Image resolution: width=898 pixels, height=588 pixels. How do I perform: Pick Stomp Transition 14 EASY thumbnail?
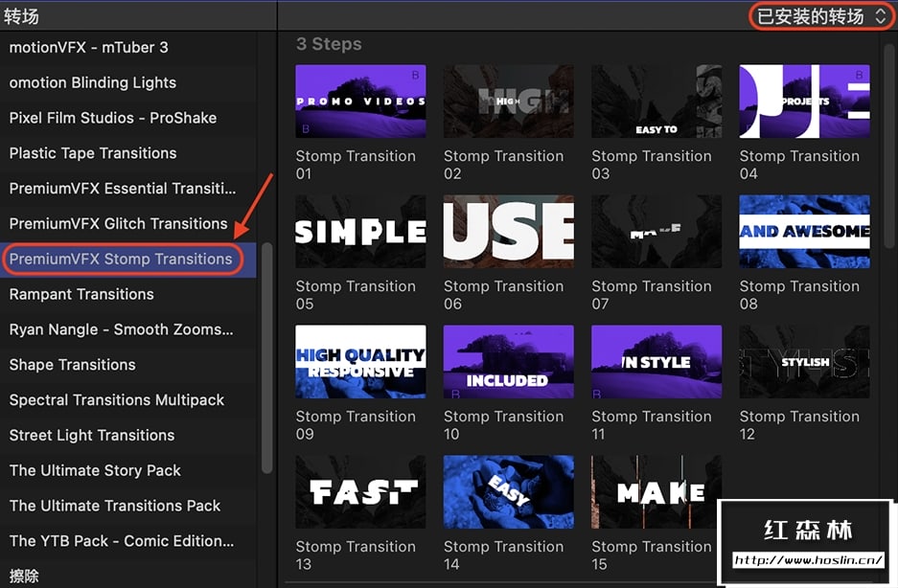(x=509, y=492)
